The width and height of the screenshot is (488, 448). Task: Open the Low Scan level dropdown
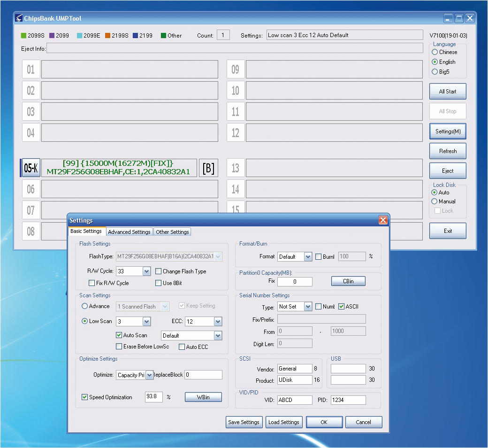(x=146, y=322)
